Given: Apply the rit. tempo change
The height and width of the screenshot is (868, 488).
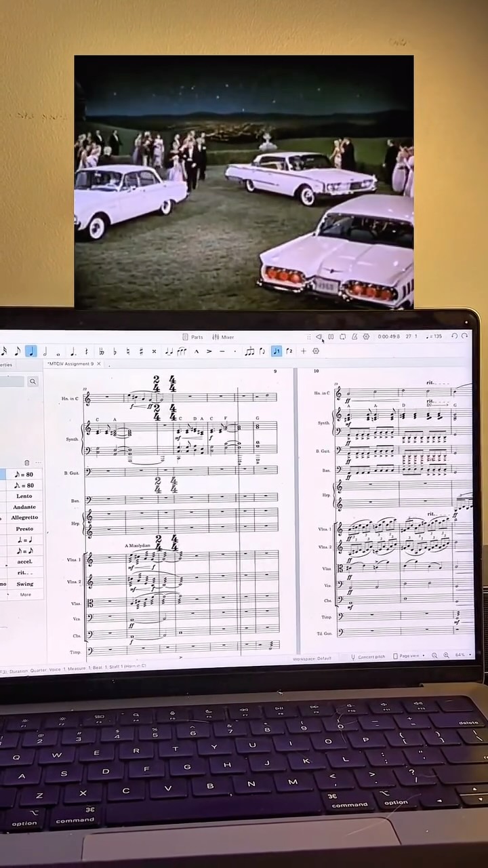Looking at the screenshot, I should [x=24, y=573].
